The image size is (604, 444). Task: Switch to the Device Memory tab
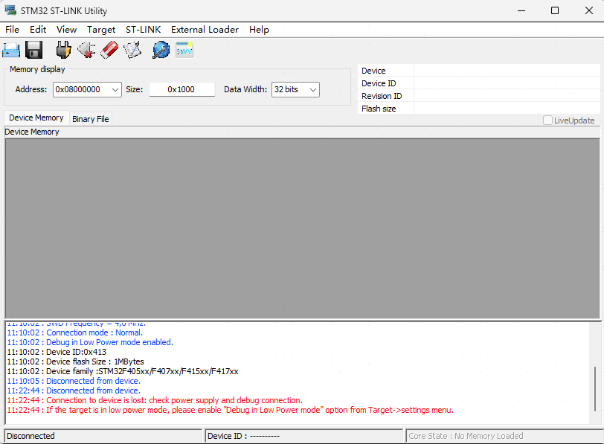tap(36, 118)
